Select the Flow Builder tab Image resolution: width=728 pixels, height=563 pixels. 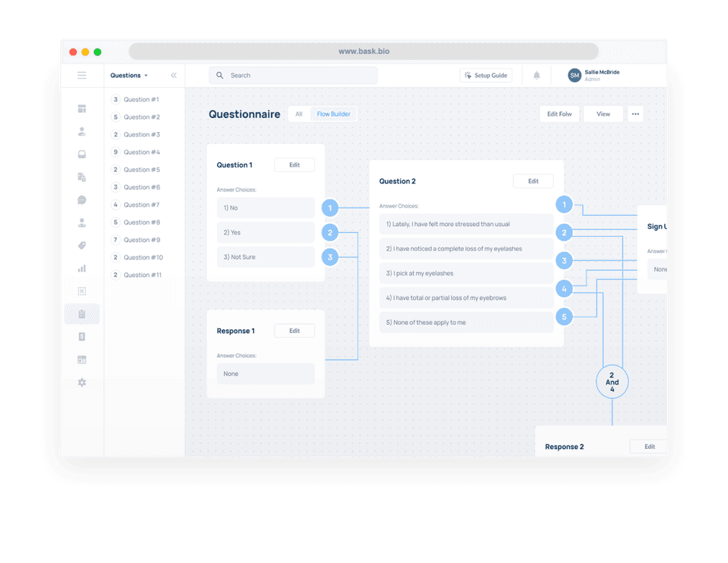334,114
